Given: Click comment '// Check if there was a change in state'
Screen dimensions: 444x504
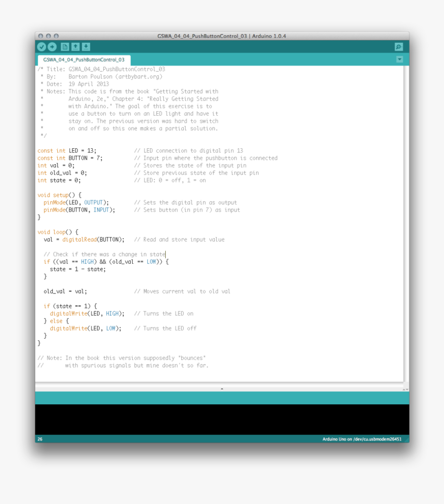Looking at the screenshot, I should (104, 254).
